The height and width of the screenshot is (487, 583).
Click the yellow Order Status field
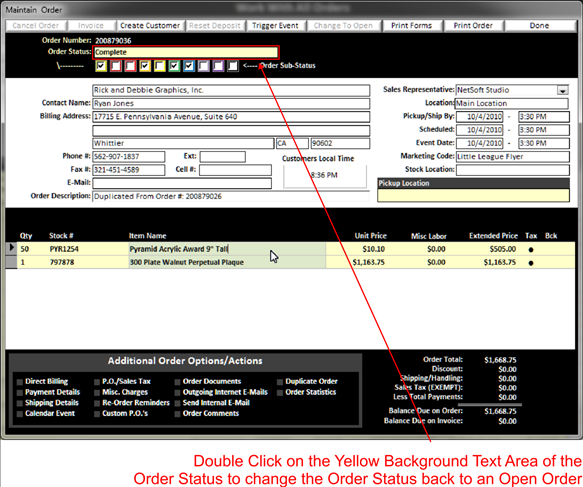point(186,52)
